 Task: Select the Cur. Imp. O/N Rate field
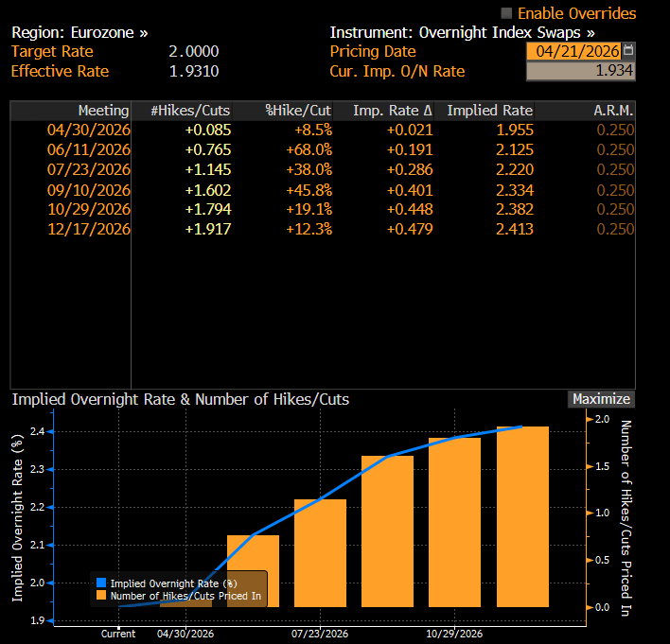click(x=580, y=71)
